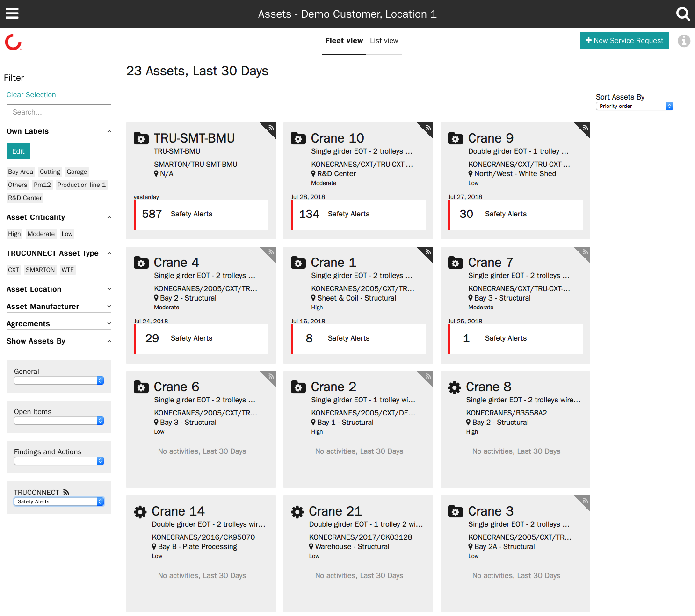Click the Crane 7 card connectivity corner icon
Screen dimensions: 695x616
pos(585,252)
